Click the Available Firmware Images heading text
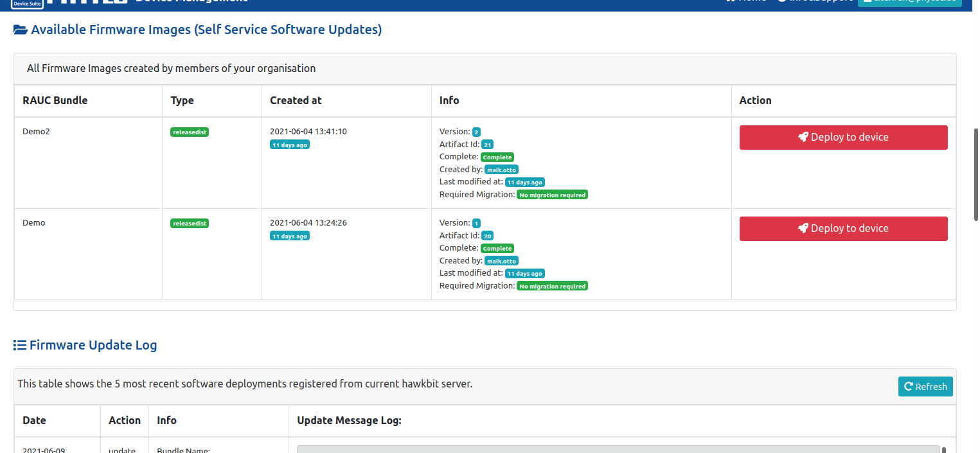Viewport: 980px width, 453px height. click(206, 30)
